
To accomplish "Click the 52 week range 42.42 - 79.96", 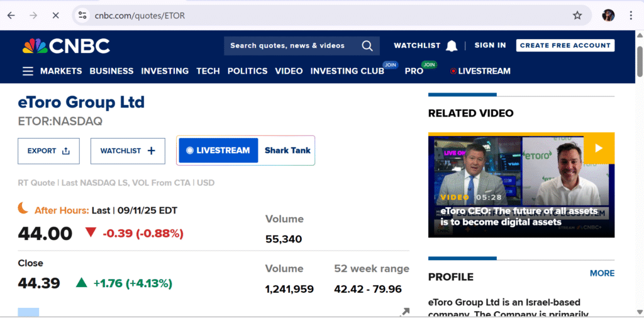I will (x=367, y=289).
